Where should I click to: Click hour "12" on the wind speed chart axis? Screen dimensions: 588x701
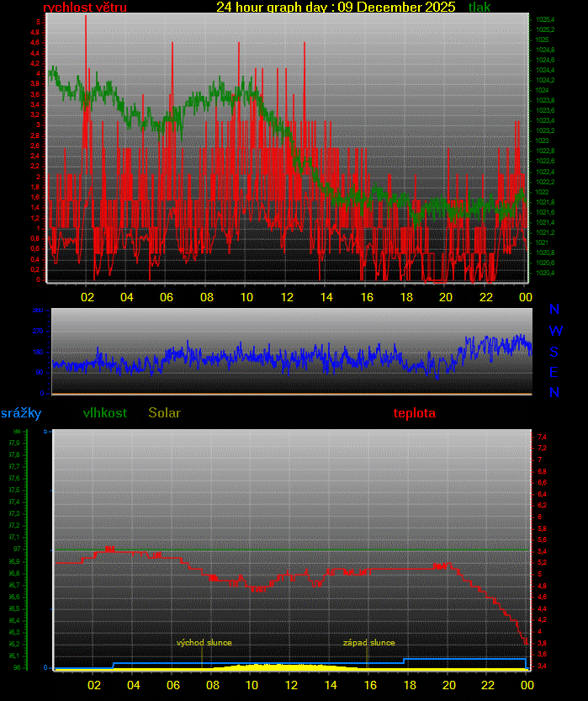coord(287,297)
